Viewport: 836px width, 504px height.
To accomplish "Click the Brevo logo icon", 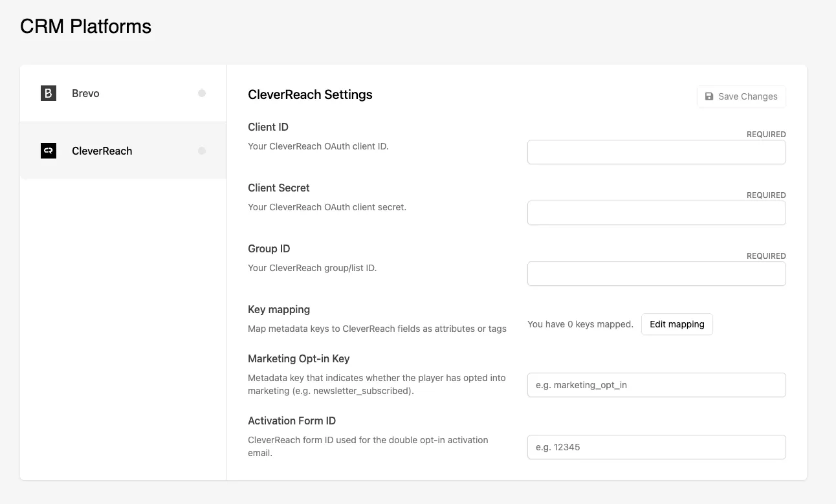I will point(49,93).
